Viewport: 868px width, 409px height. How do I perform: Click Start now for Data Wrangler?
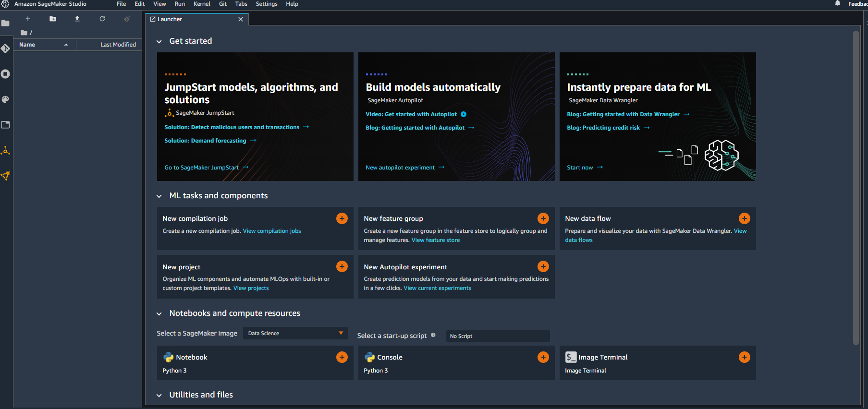click(x=585, y=168)
